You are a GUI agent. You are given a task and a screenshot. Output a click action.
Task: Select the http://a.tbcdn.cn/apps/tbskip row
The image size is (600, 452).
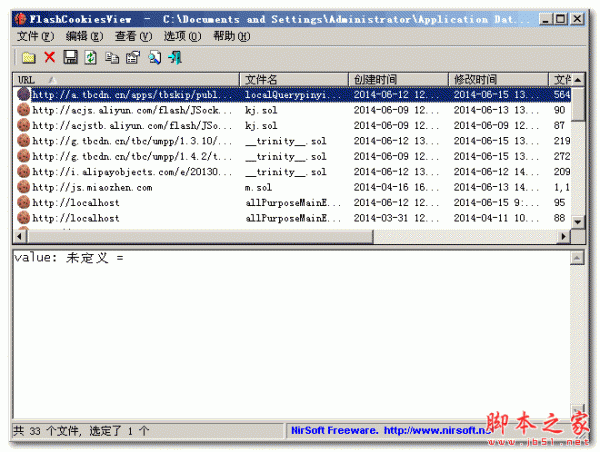click(x=293, y=95)
